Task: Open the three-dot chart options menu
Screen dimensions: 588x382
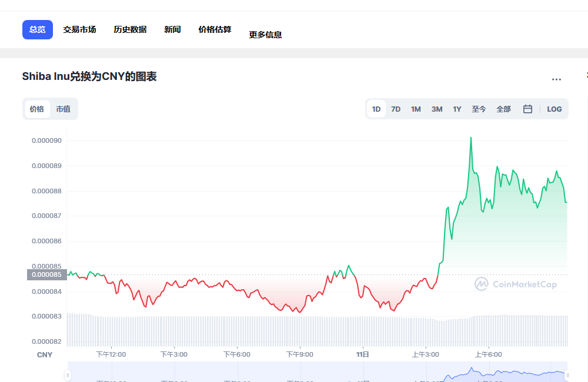Action: coord(556,79)
